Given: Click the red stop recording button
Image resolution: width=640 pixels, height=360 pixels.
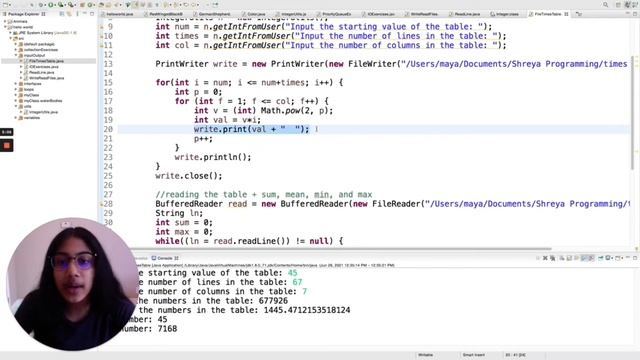Looking at the screenshot, I should [x=7, y=145].
